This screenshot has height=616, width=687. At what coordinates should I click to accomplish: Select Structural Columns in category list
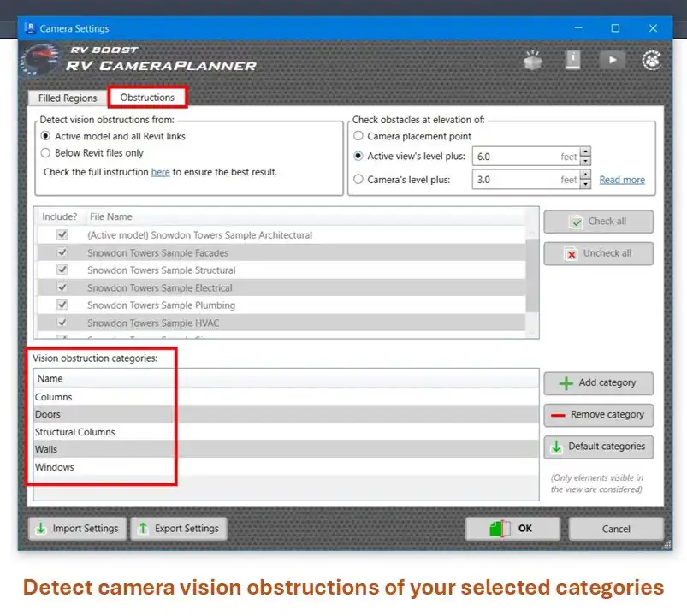(75, 432)
